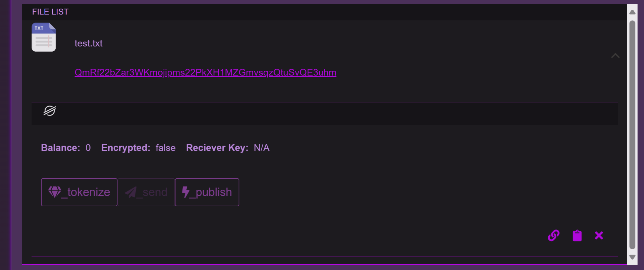Remove test.txt with the X icon
This screenshot has height=270, width=644.
pyautogui.click(x=599, y=235)
